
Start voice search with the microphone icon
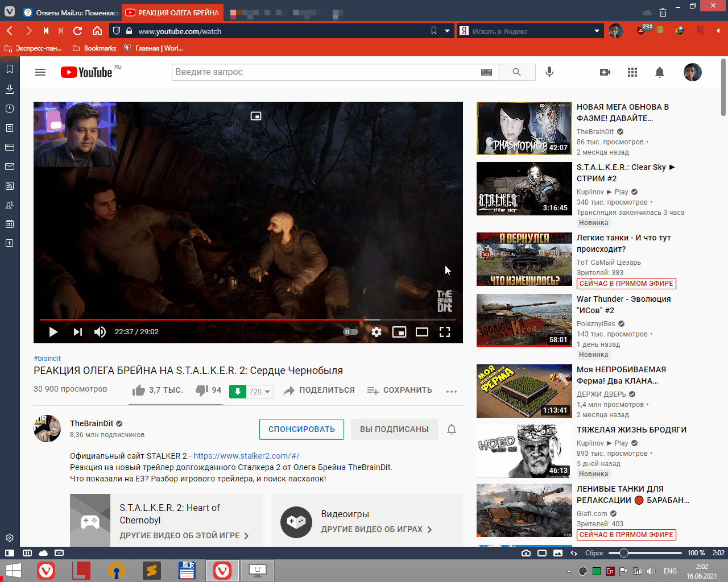tap(549, 72)
